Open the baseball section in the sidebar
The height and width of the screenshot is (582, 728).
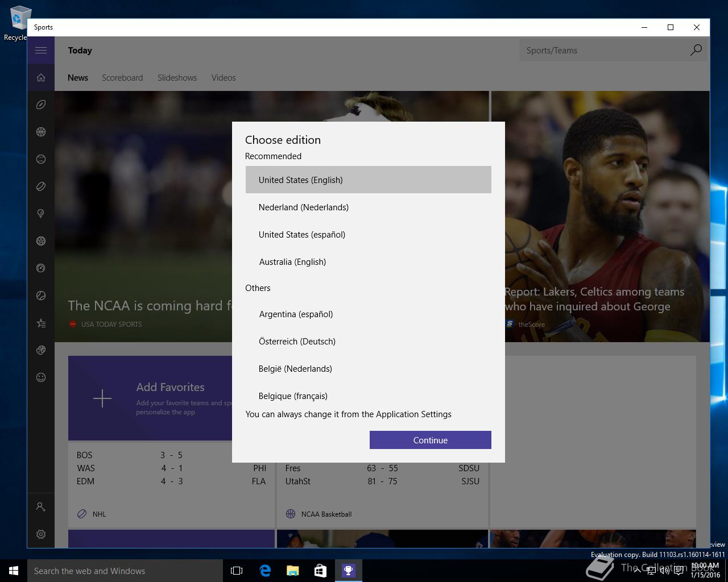(41, 159)
